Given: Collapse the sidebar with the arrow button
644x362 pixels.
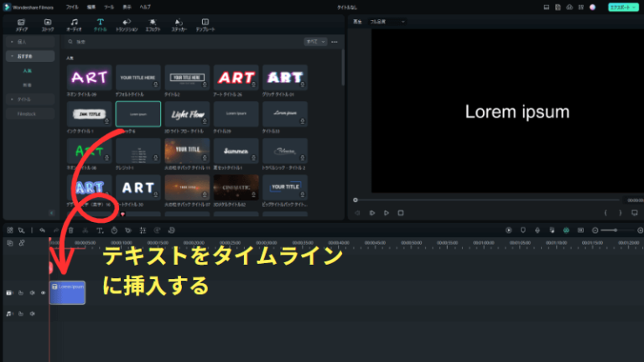Looking at the screenshot, I should click(x=51, y=213).
